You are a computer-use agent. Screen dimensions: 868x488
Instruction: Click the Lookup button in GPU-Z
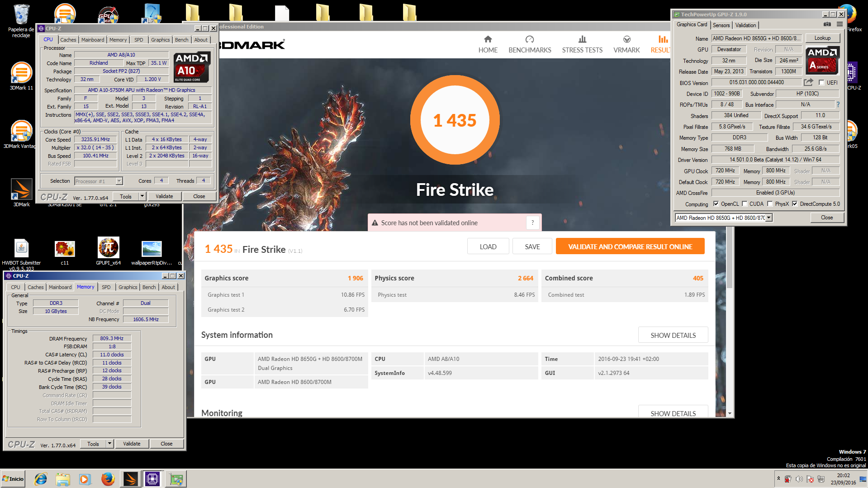822,38
